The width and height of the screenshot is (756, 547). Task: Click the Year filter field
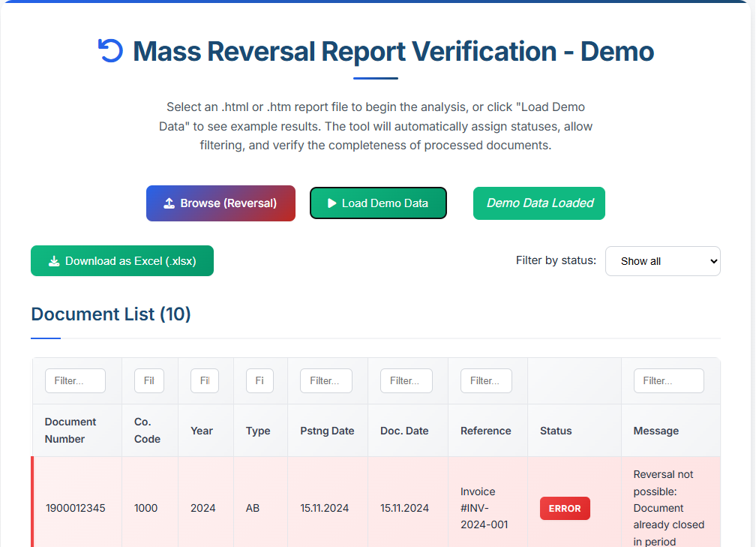pyautogui.click(x=204, y=380)
